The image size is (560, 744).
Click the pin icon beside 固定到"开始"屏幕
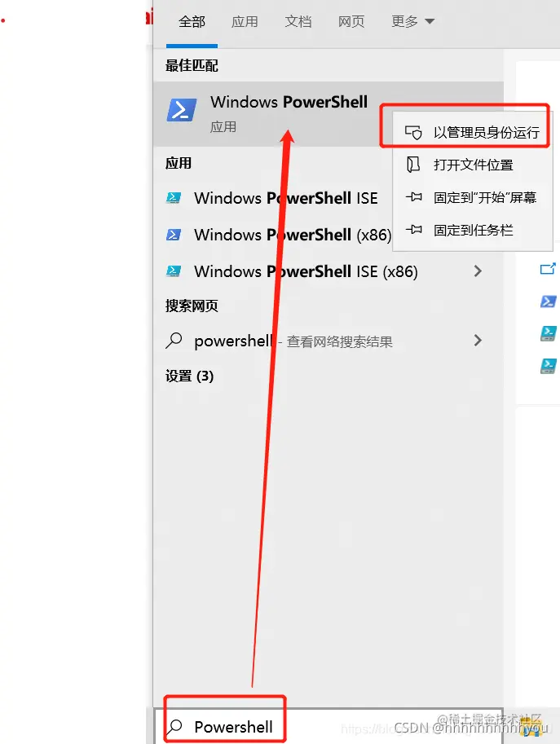(414, 197)
